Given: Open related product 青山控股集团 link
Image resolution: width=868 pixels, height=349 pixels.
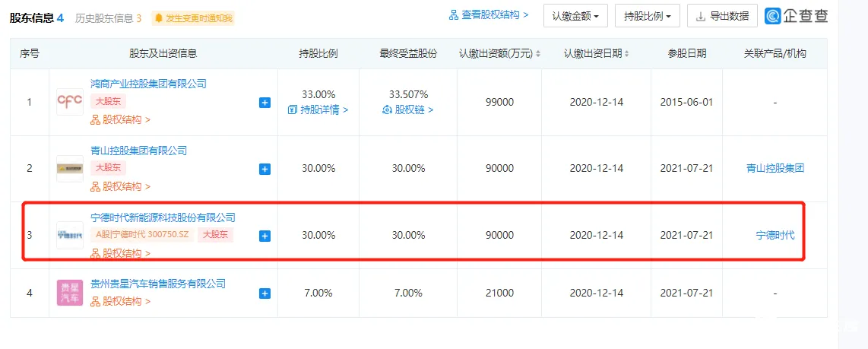Looking at the screenshot, I should (x=775, y=168).
